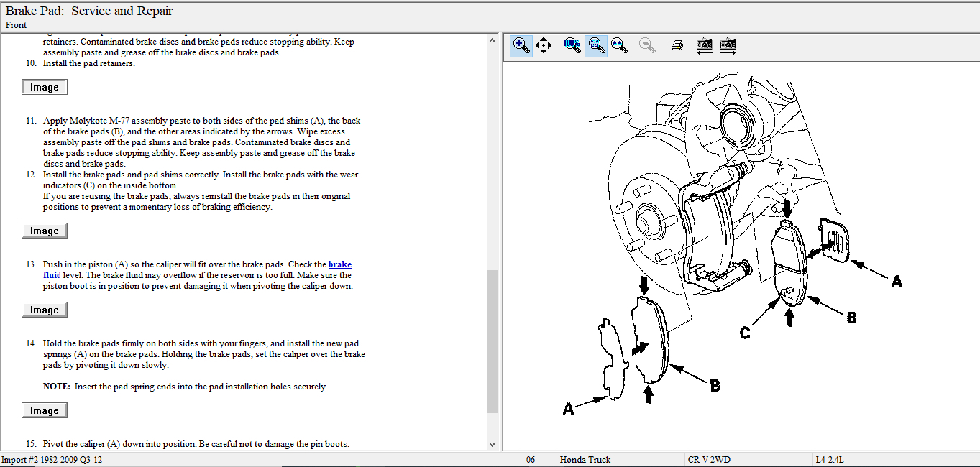The image size is (980, 467).
Task: Click Honda Truck in the status bar
Action: pos(585,460)
